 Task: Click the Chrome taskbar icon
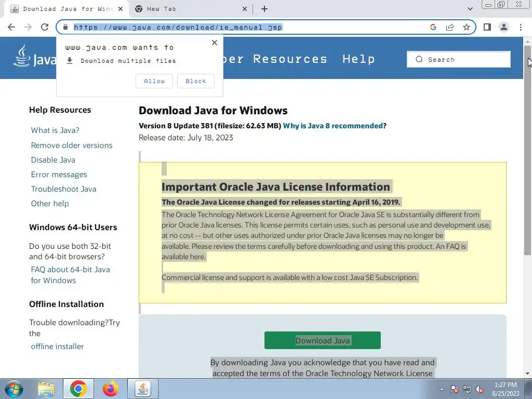(78, 389)
